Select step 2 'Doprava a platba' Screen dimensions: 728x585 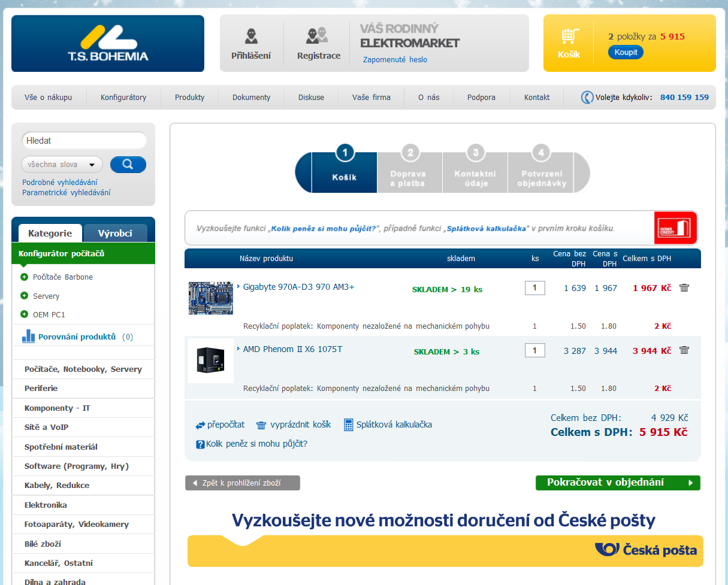point(410,172)
